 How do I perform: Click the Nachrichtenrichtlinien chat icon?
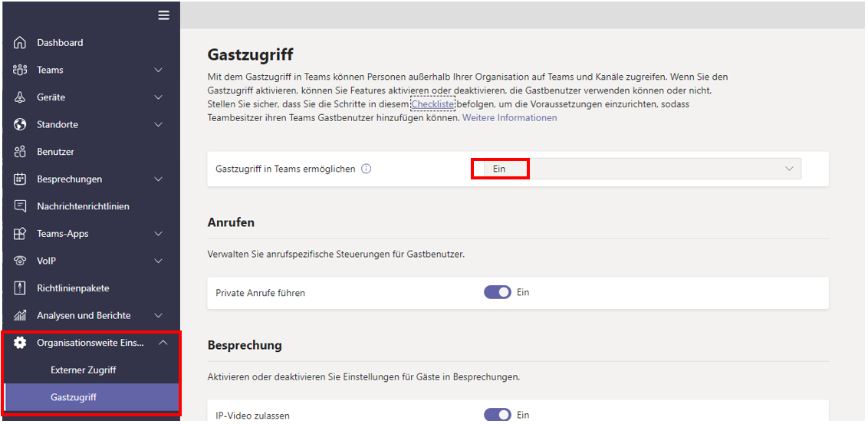tap(20, 206)
